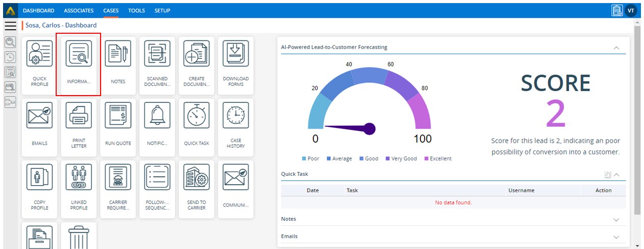Click the Print Letter tile

[79, 126]
